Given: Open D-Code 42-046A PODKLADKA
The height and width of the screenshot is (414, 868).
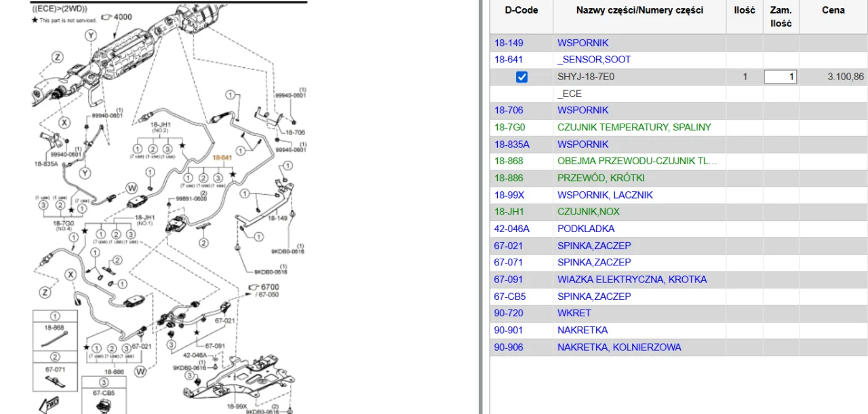Looking at the screenshot, I should (x=511, y=229).
